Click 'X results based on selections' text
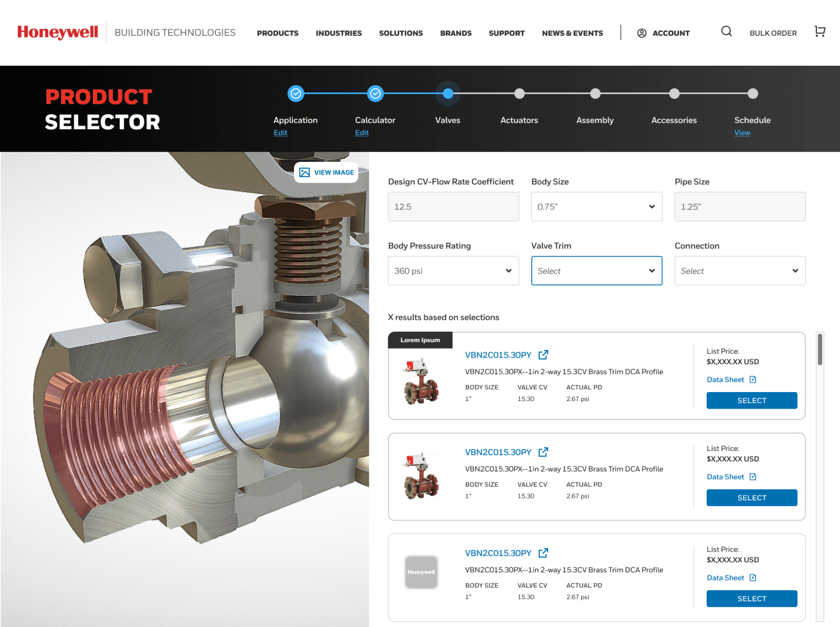The image size is (840, 627). click(443, 317)
